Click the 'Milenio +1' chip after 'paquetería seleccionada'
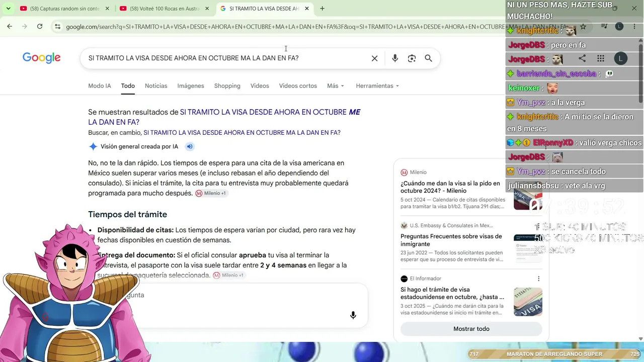This screenshot has width=644, height=362. point(228,276)
